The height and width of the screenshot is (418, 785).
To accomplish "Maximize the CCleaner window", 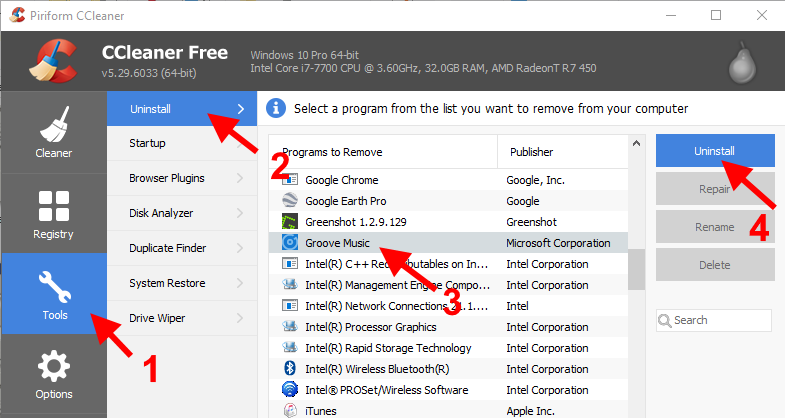I will pos(716,15).
